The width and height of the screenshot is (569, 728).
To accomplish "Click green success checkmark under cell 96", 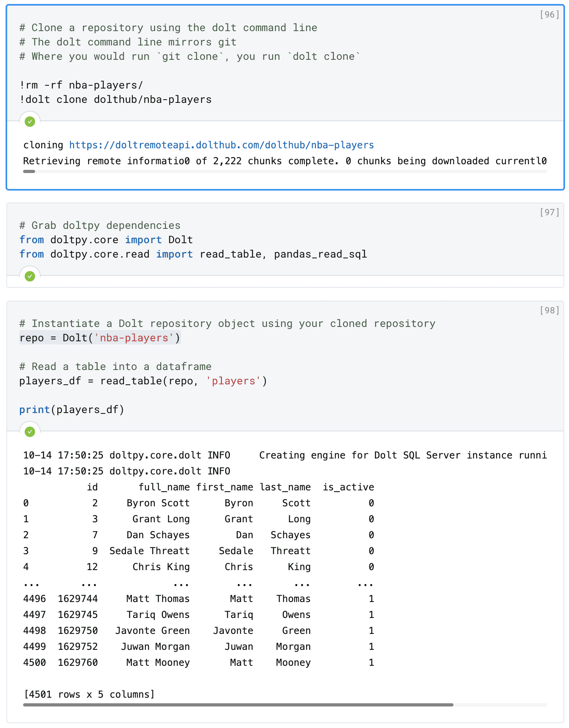I will pyautogui.click(x=30, y=122).
